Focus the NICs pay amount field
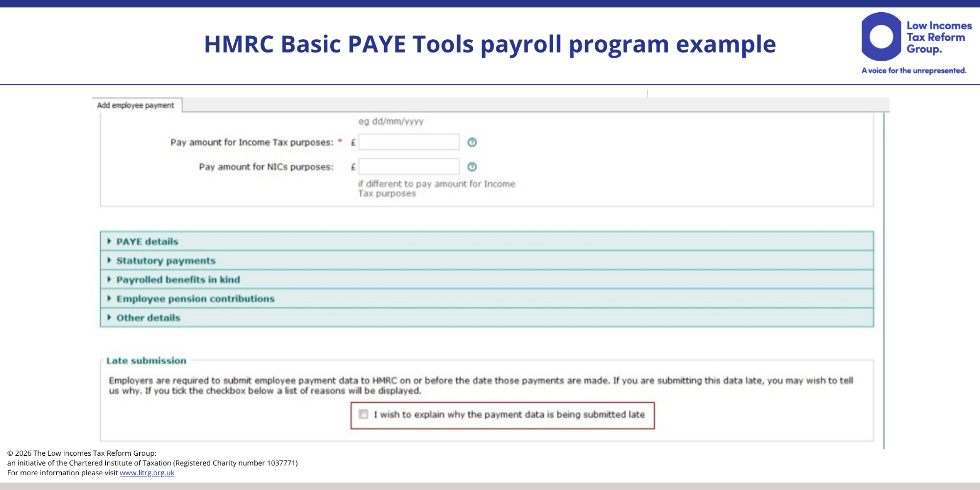This screenshot has height=490, width=980. [409, 167]
